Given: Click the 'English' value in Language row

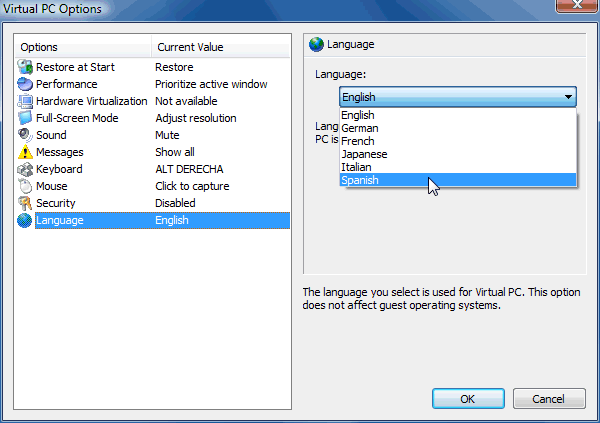Looking at the screenshot, I should [172, 220].
